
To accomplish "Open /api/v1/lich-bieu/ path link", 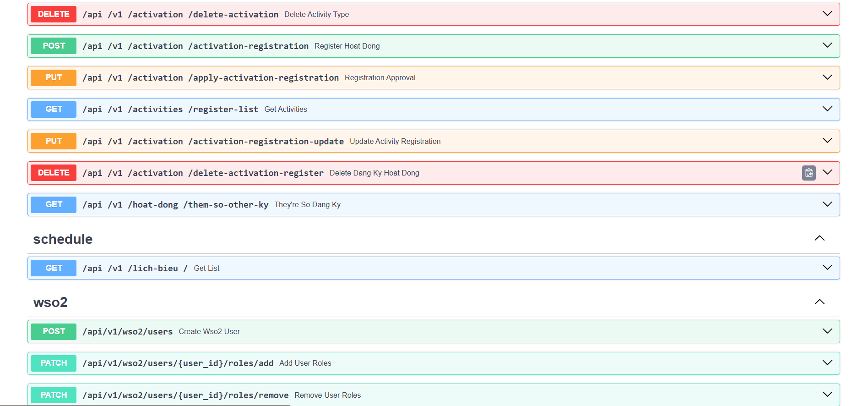I will [135, 268].
